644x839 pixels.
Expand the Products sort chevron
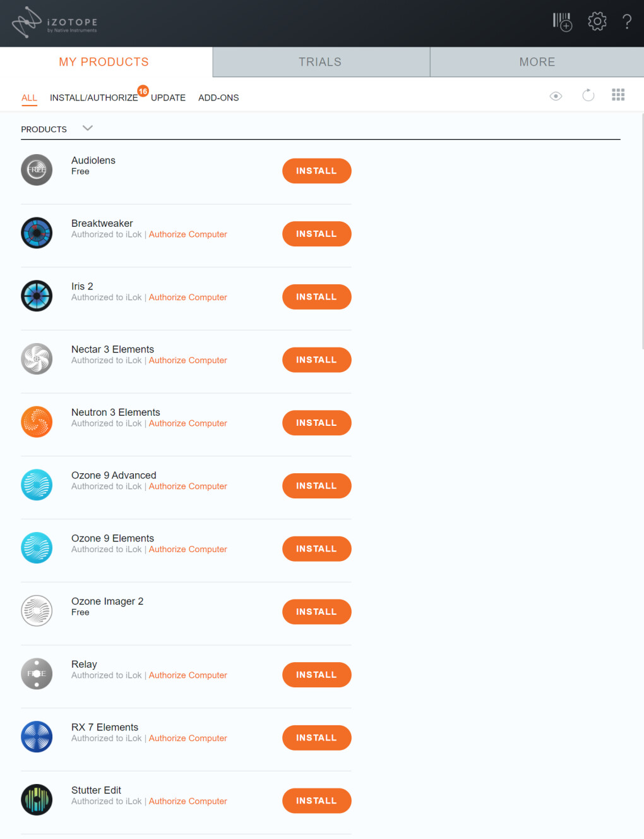click(x=88, y=128)
